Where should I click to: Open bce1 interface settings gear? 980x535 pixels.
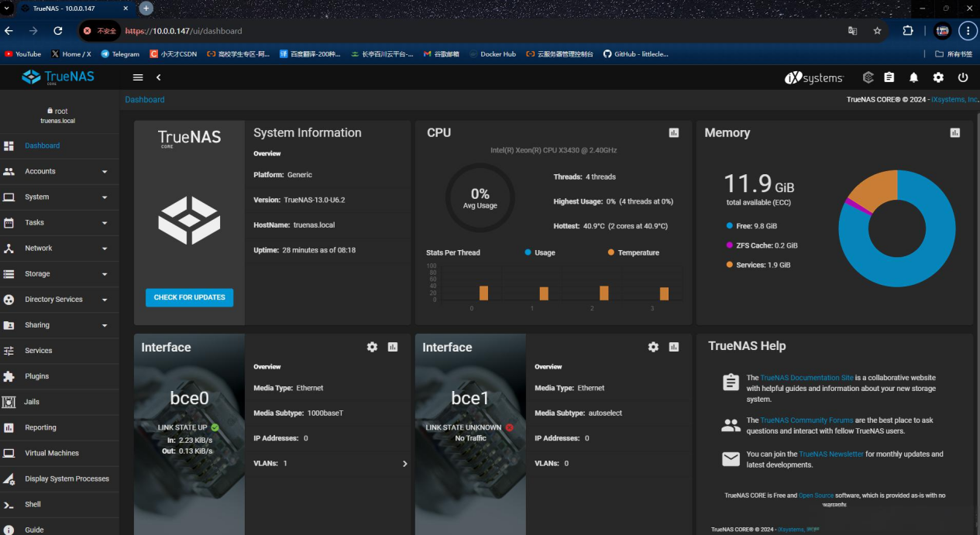(x=653, y=347)
